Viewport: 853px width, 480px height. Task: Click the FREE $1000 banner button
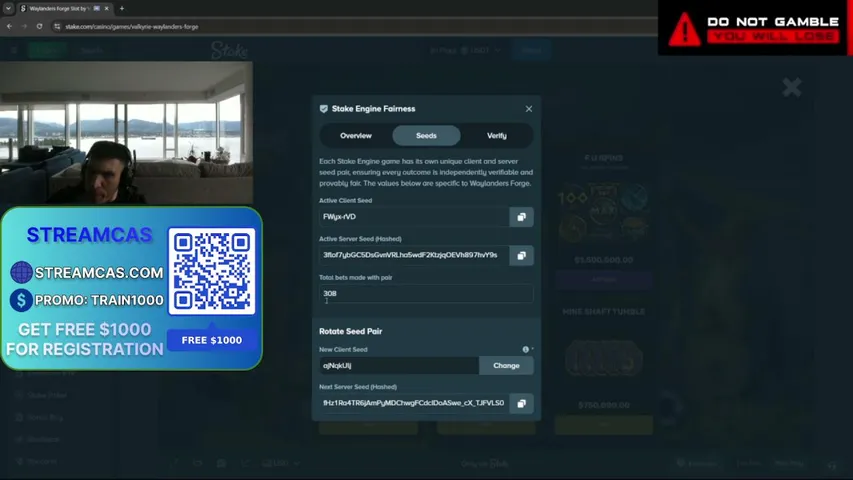pyautogui.click(x=212, y=340)
